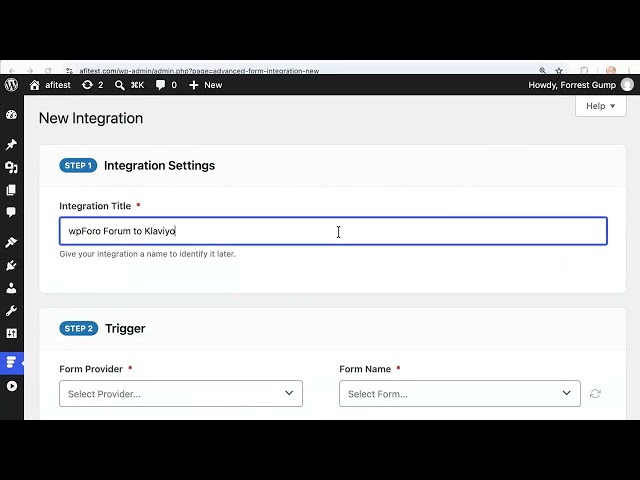Click the Form Name label
The image size is (640, 480).
pyautogui.click(x=365, y=369)
